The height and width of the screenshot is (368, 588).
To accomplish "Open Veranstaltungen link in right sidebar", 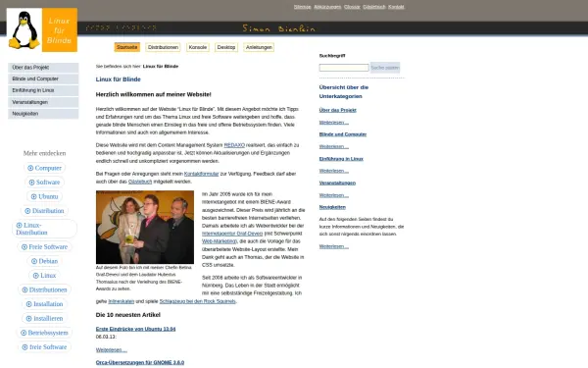I will pyautogui.click(x=337, y=184).
